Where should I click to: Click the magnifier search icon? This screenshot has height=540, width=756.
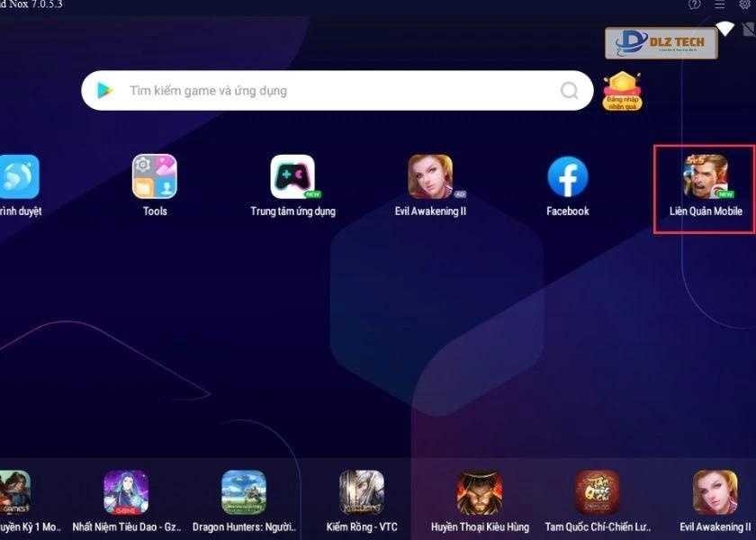(x=569, y=91)
